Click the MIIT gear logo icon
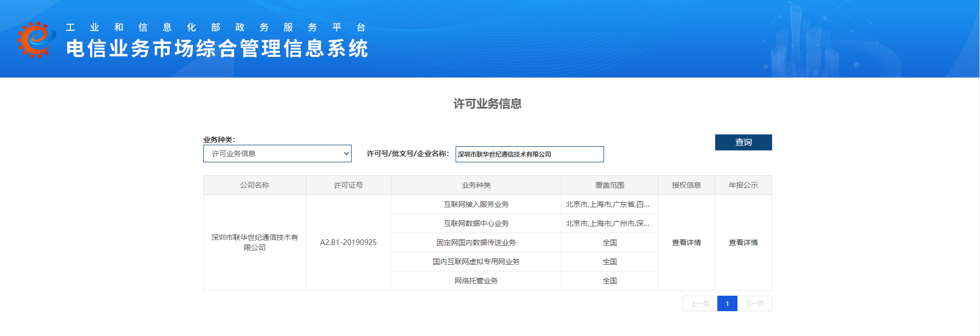 tap(36, 39)
